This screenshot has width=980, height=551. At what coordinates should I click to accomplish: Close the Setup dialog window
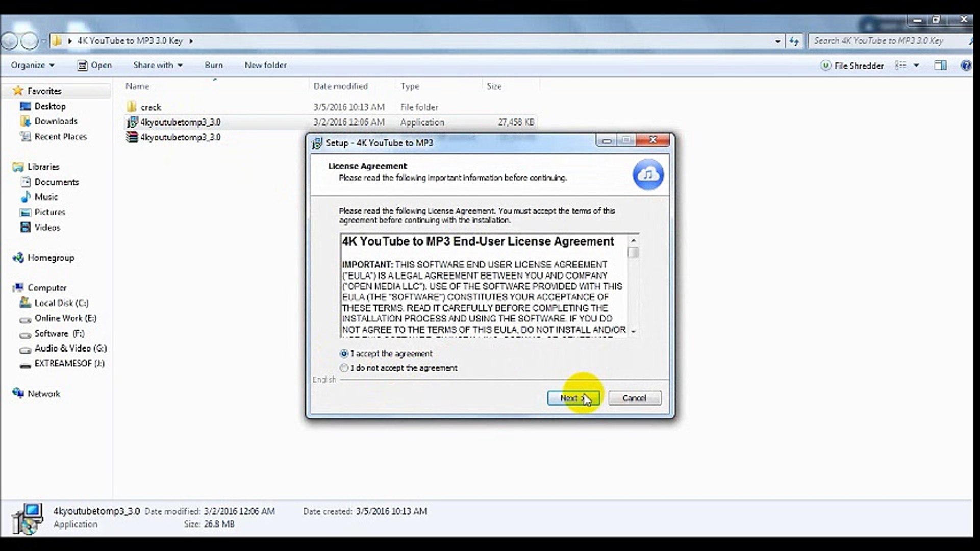pos(652,140)
